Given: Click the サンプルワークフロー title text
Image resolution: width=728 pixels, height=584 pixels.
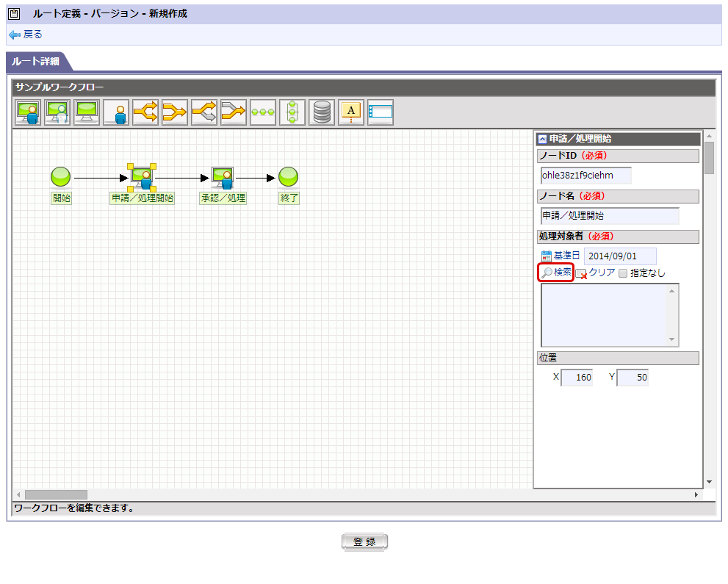Looking at the screenshot, I should tap(60, 87).
